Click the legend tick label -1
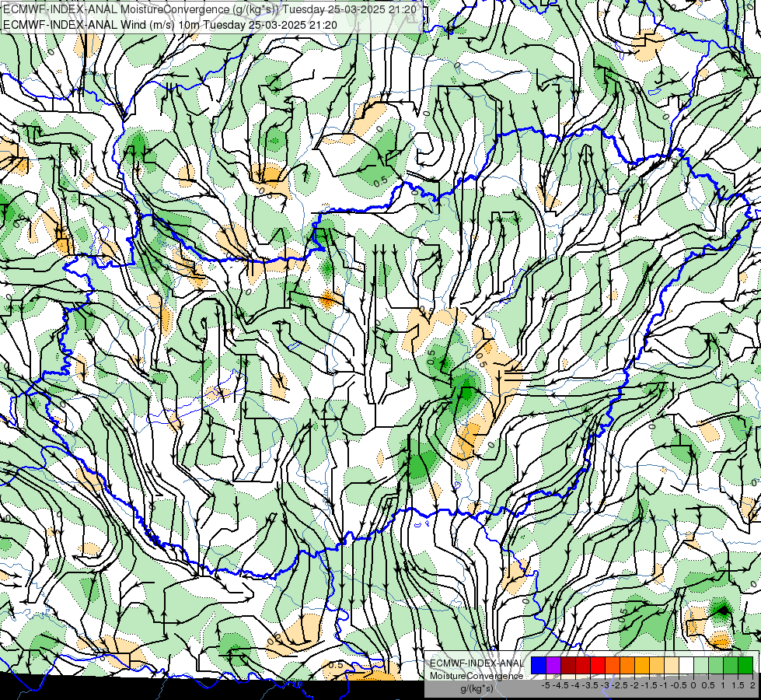The width and height of the screenshot is (761, 700). coord(664,685)
